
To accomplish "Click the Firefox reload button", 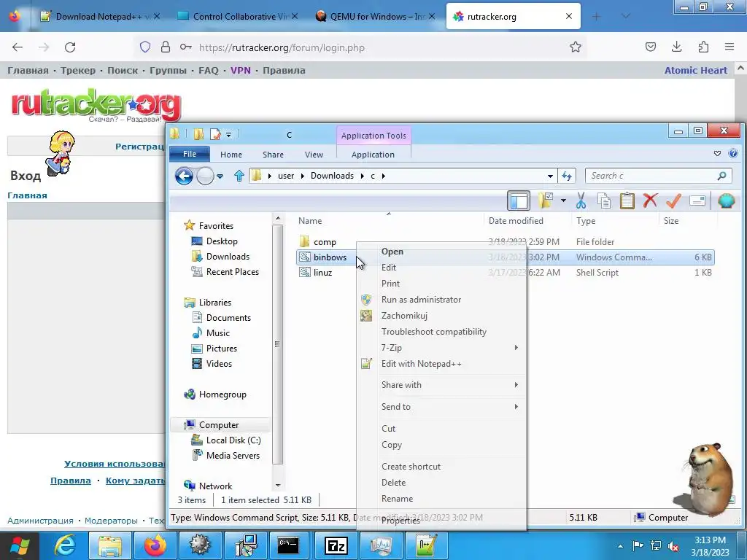I will tap(70, 47).
